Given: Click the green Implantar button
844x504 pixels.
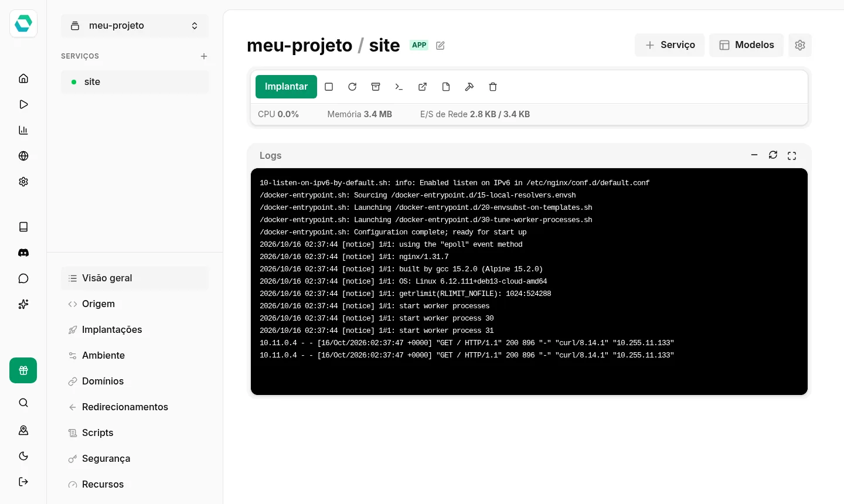Looking at the screenshot, I should point(286,87).
